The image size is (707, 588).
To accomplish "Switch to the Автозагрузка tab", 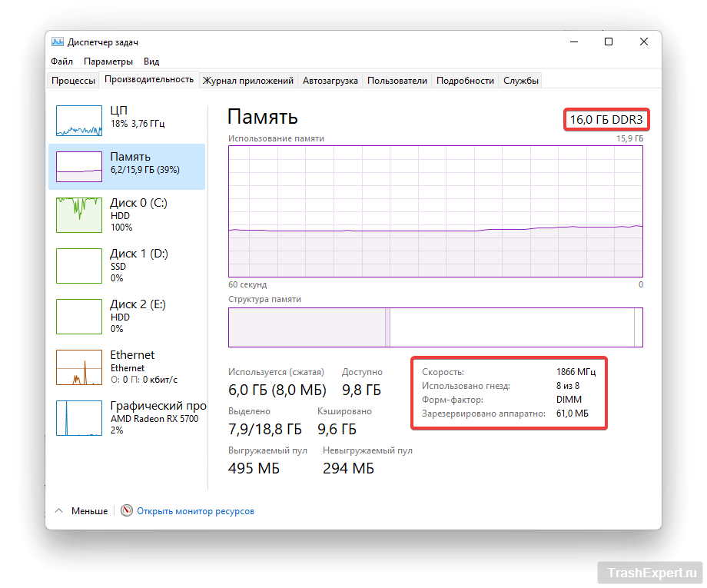I will (x=330, y=81).
